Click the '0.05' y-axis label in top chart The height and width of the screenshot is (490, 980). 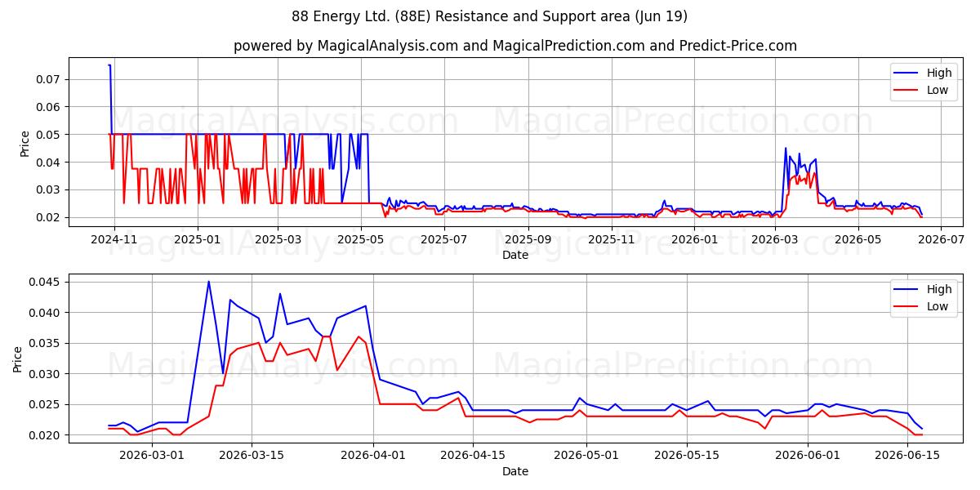49,135
